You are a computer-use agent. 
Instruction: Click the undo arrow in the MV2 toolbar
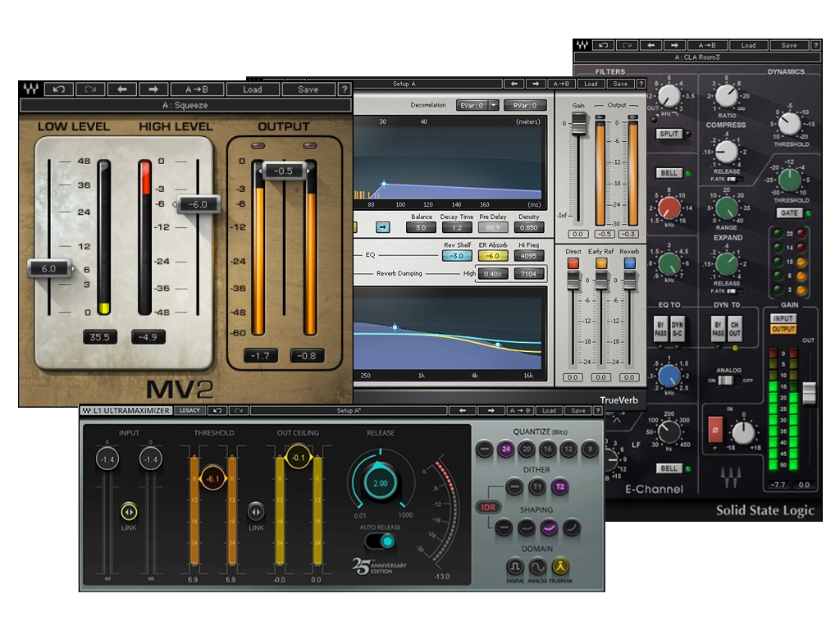click(x=59, y=89)
